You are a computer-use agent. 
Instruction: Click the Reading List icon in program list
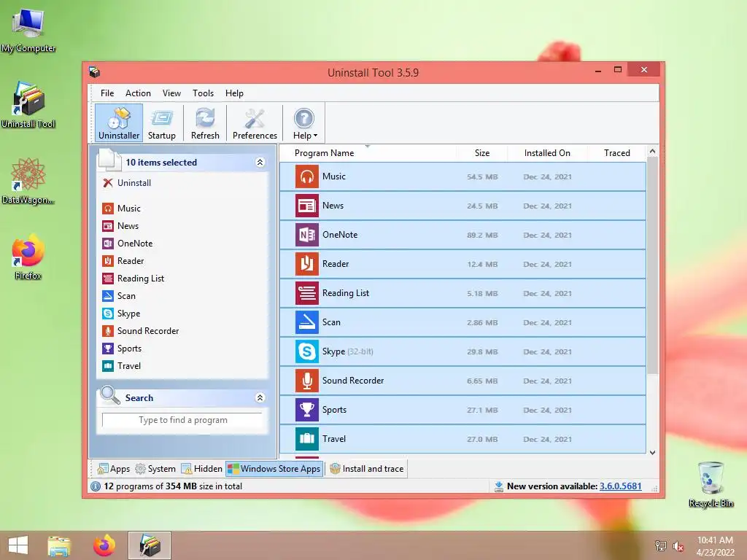pos(307,293)
